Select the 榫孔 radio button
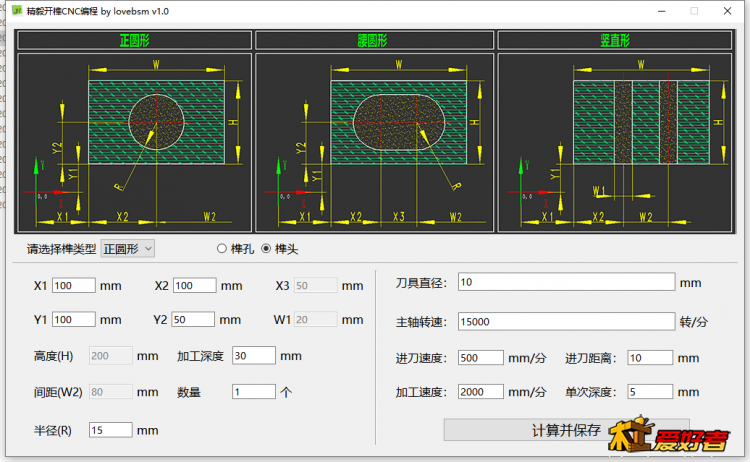This screenshot has width=750, height=462. pyautogui.click(x=221, y=249)
